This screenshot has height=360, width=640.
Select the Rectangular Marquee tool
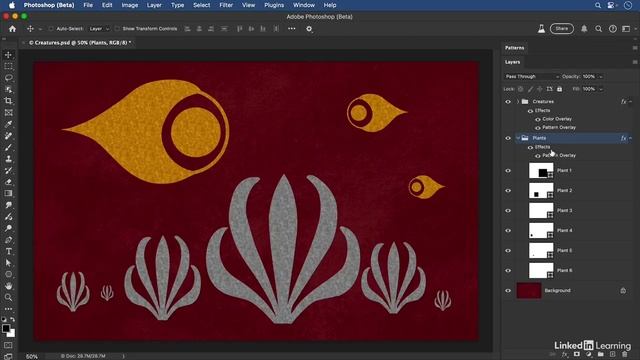pyautogui.click(x=8, y=66)
